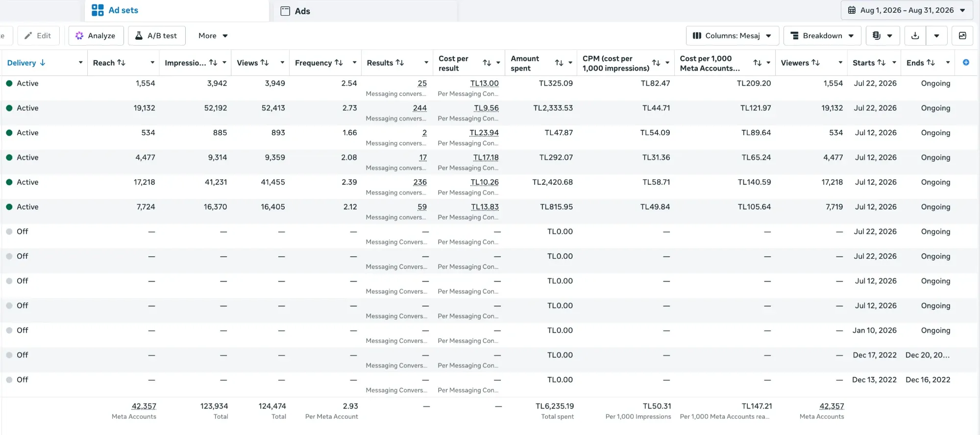Sort the Impressions column
Screen dimensions: 980x435
(x=213, y=63)
